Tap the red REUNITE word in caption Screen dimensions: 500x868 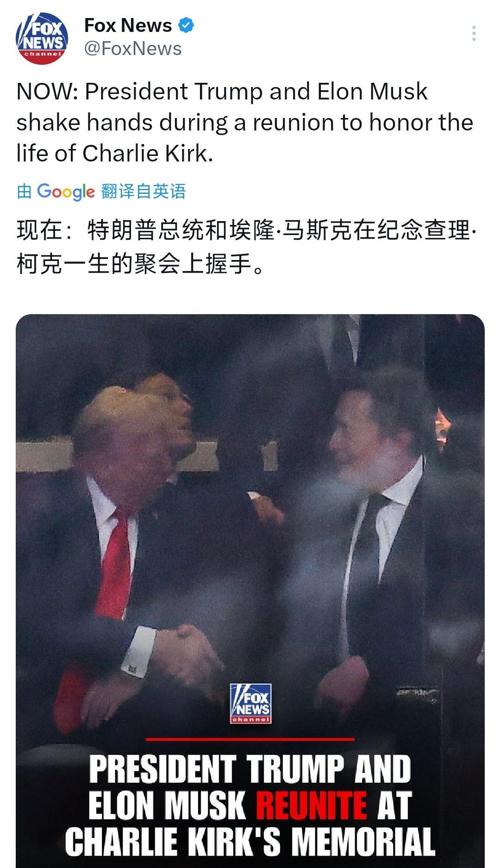[312, 805]
